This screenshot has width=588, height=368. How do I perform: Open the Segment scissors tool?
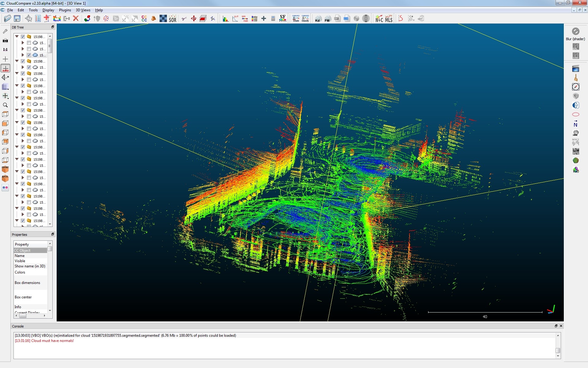(x=184, y=19)
